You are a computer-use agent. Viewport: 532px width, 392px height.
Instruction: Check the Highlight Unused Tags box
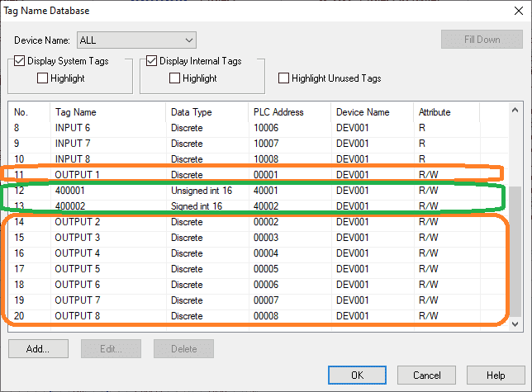pyautogui.click(x=283, y=78)
